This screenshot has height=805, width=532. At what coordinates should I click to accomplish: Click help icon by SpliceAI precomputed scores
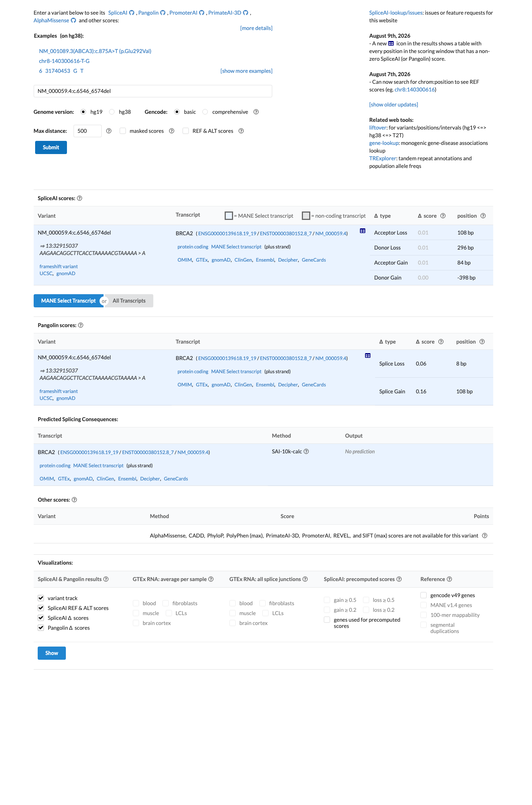point(399,579)
